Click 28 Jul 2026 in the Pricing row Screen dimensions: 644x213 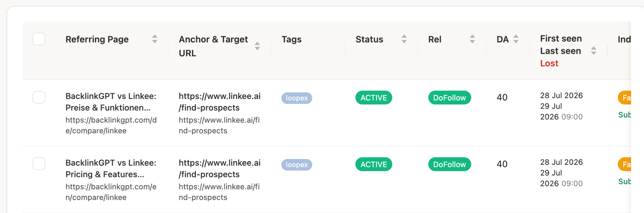[561, 162]
